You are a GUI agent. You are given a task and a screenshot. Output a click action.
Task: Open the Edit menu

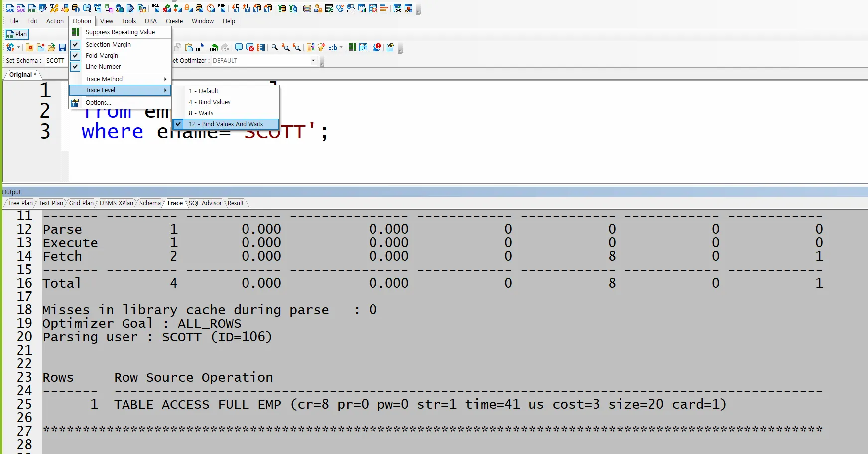[x=32, y=21]
